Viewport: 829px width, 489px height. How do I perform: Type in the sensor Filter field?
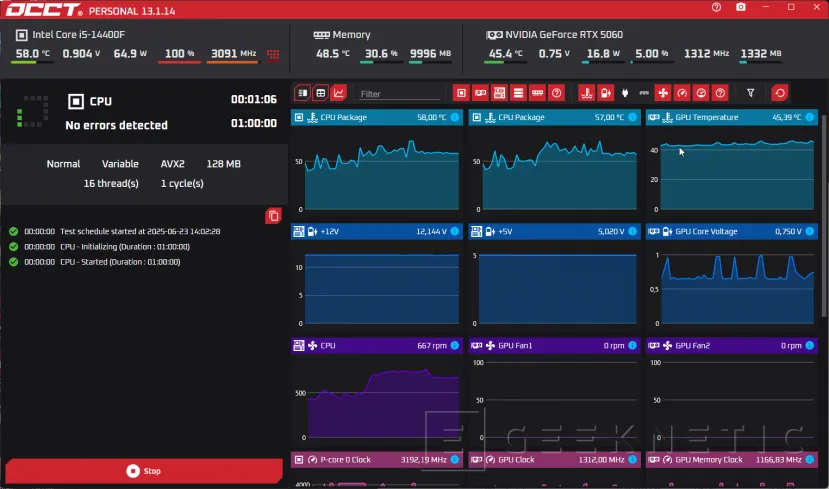(400, 94)
